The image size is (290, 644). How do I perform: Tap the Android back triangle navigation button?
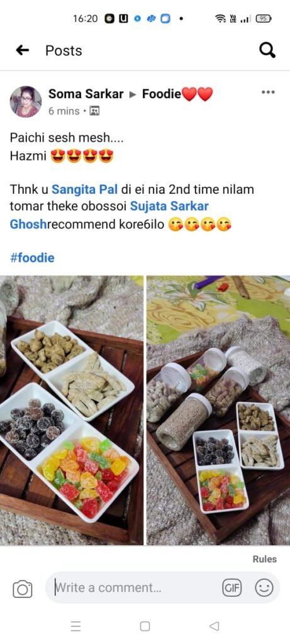(x=214, y=626)
